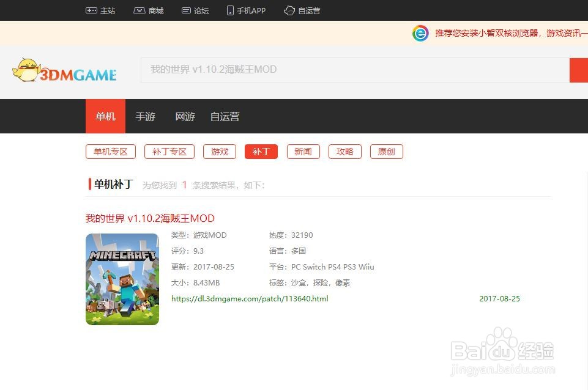Filter results by 游戏
This screenshot has height=390, width=588.
[220, 152]
